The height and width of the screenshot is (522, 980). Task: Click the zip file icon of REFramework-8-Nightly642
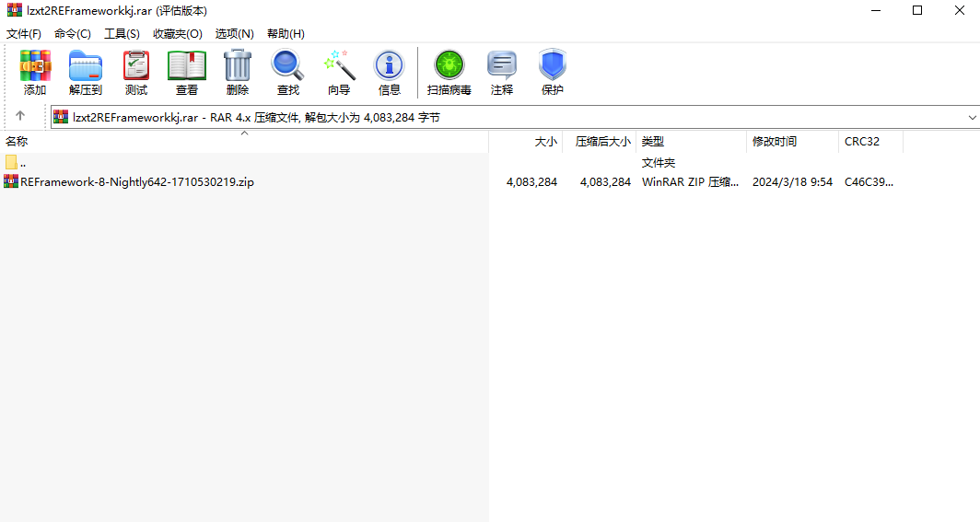[x=11, y=181]
